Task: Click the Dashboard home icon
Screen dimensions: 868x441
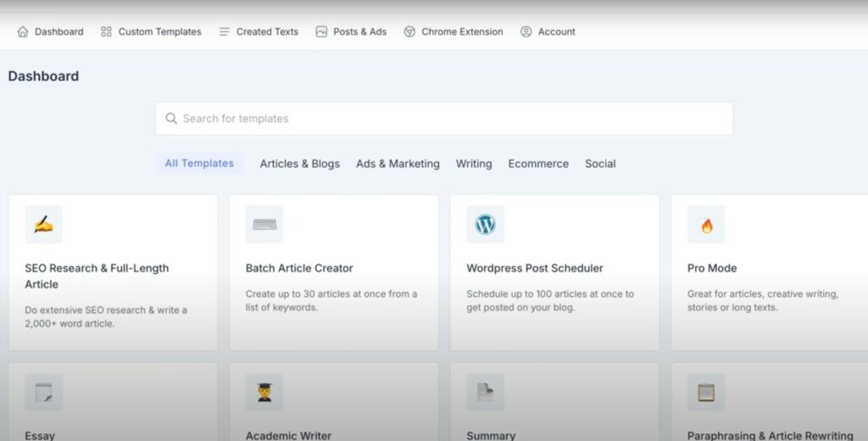Action: [x=23, y=31]
